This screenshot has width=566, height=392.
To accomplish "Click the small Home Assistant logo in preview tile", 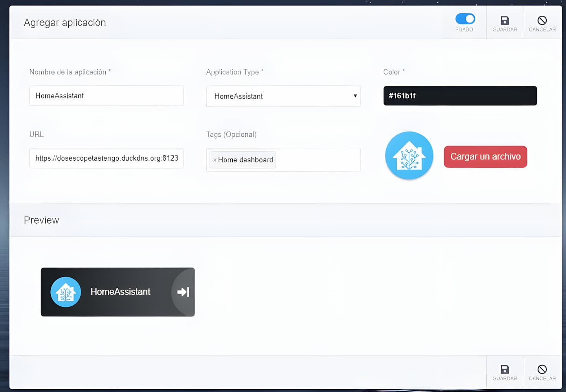I will point(66,292).
